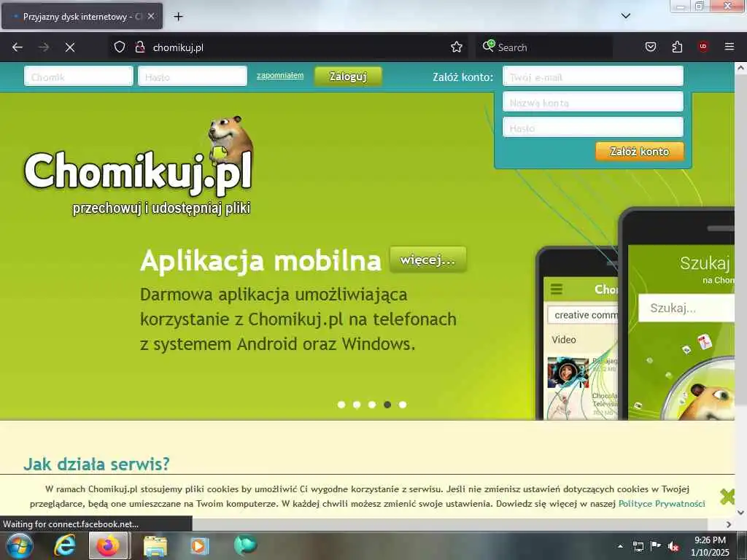Viewport: 747px width, 560px height.
Task: Open the Extensions puzzle icon
Action: click(x=677, y=47)
